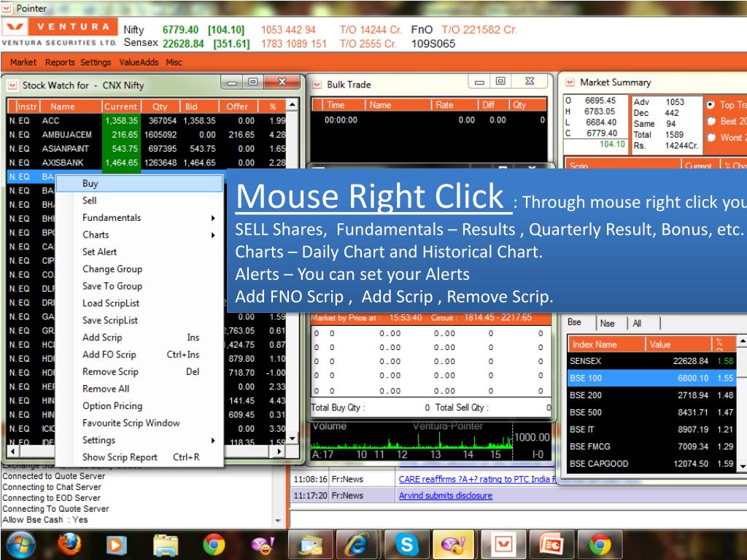747x560 pixels.
Task: Click the Bulk Trade window title icon
Action: point(317,85)
